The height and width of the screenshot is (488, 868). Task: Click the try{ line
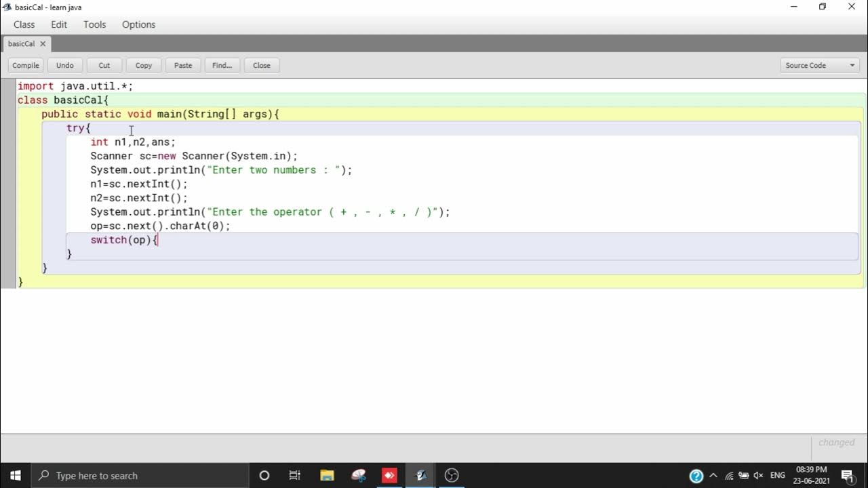tap(79, 128)
